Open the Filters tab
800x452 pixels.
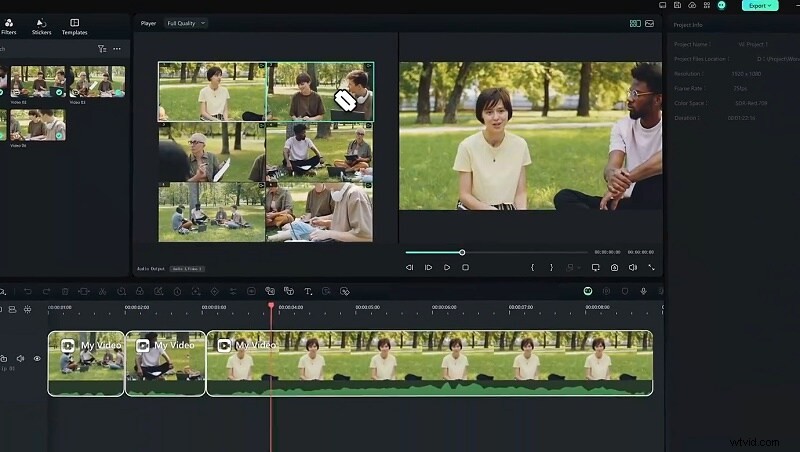[9, 27]
